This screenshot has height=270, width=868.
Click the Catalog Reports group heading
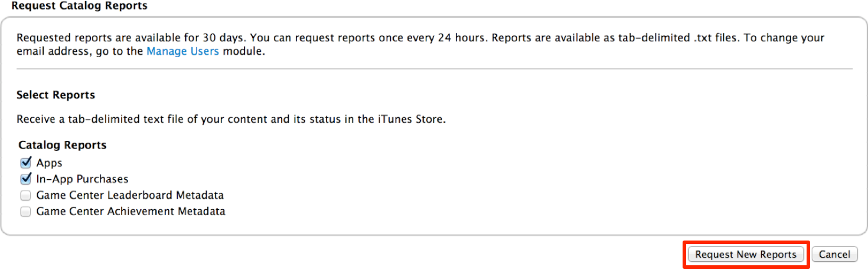pos(63,145)
